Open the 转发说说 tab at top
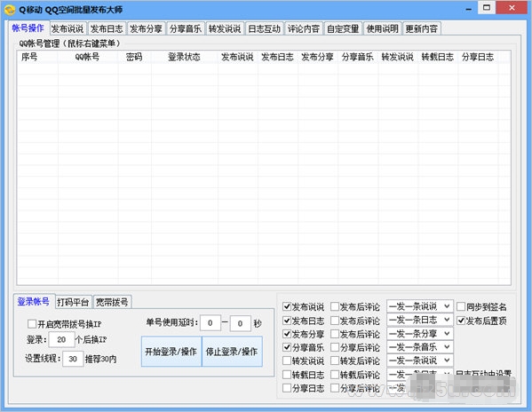The height and width of the screenshot is (412, 532). point(225,28)
